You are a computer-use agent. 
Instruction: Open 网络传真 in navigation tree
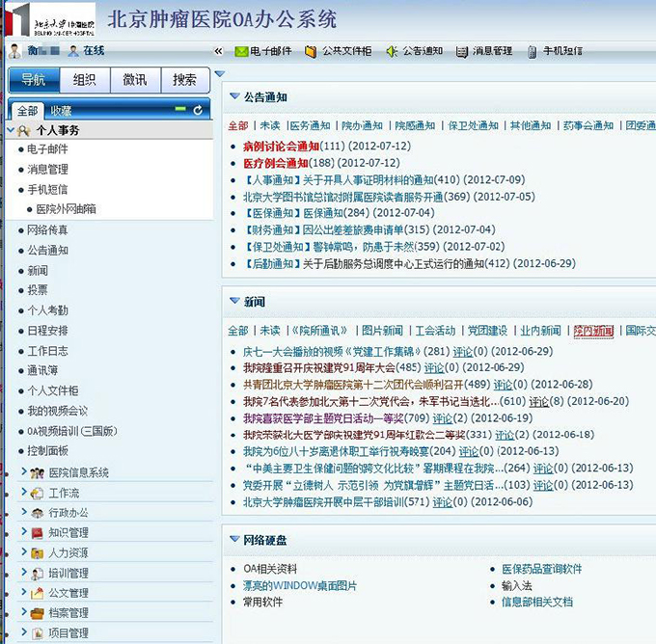(47, 230)
